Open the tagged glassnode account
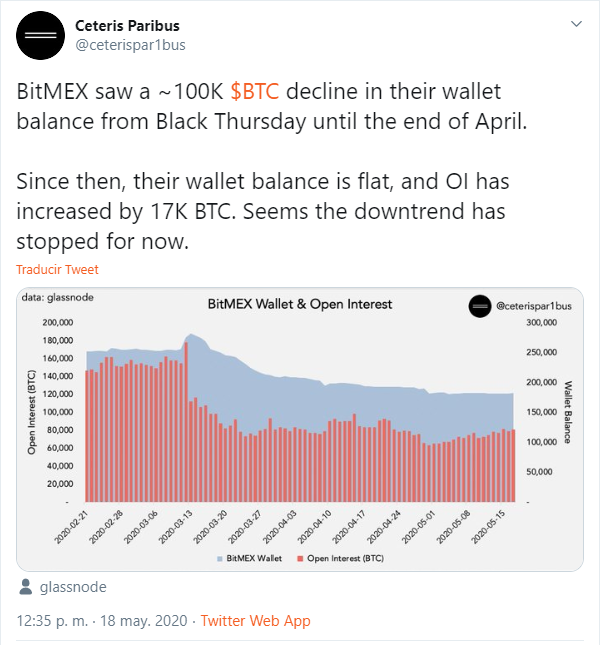Viewport: 602px width, 645px height. (x=73, y=587)
